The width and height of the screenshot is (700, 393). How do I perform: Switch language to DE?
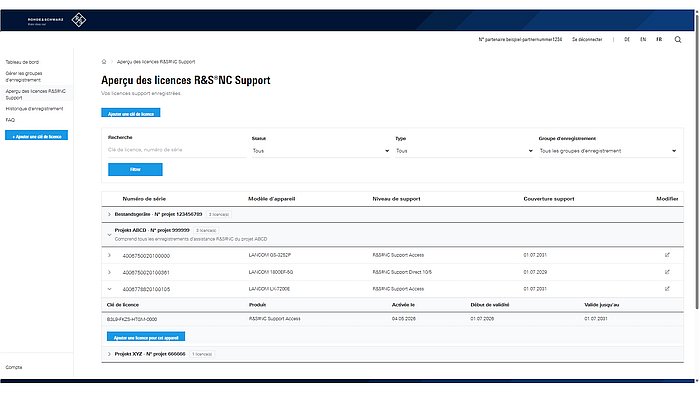click(627, 40)
